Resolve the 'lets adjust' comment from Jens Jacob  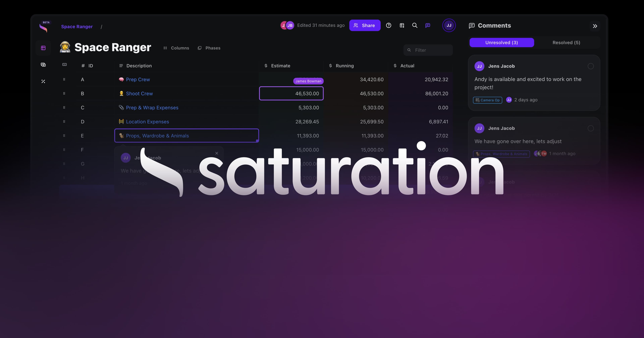click(x=591, y=128)
